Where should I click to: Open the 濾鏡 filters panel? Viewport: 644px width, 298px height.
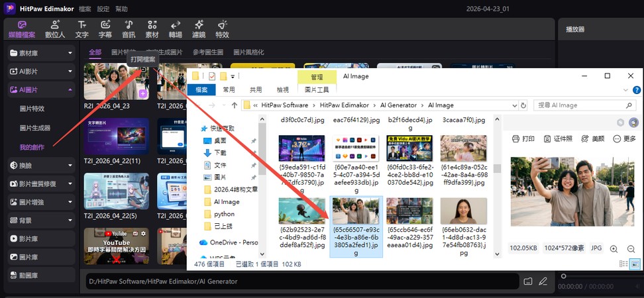coord(199,30)
